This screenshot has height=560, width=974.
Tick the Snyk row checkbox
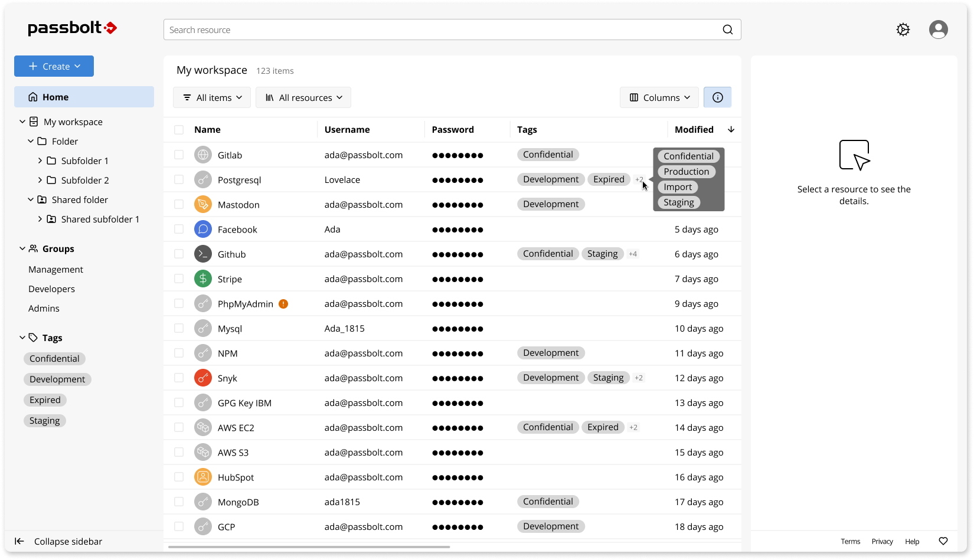tap(179, 378)
